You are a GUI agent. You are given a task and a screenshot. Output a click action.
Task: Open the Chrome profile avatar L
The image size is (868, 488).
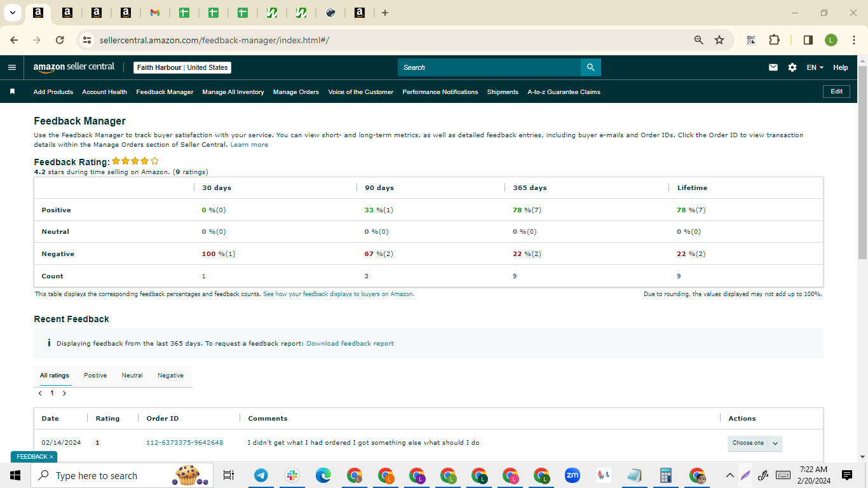(x=831, y=40)
